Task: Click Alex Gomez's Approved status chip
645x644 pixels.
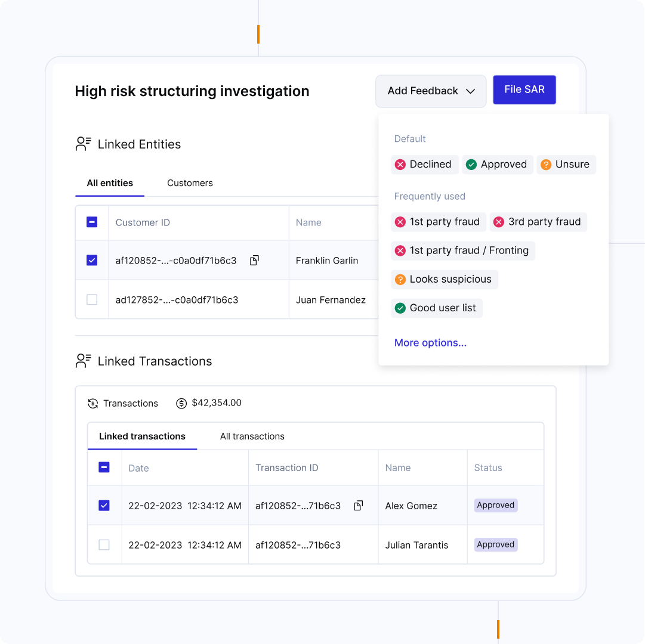Action: pyautogui.click(x=495, y=504)
